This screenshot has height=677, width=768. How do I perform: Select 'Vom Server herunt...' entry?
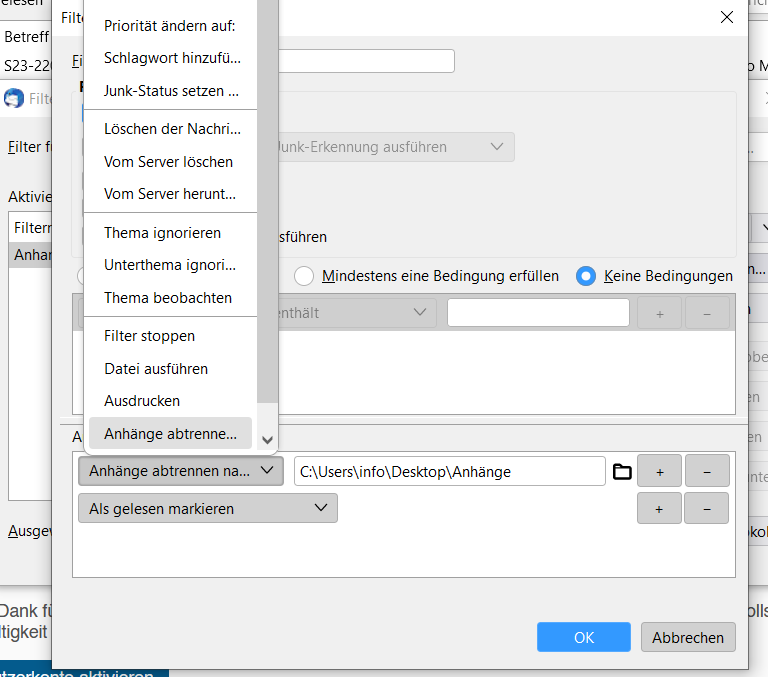click(170, 194)
